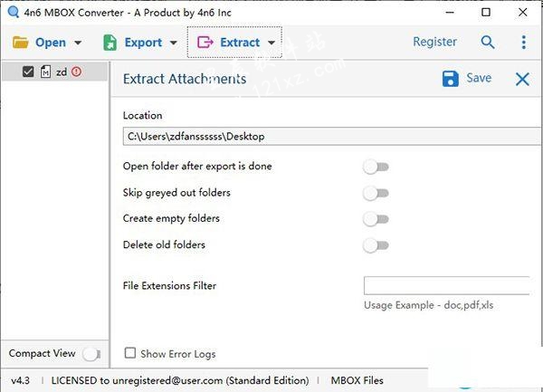Open the three-dot more options menu
Image resolution: width=543 pixels, height=392 pixels.
524,43
